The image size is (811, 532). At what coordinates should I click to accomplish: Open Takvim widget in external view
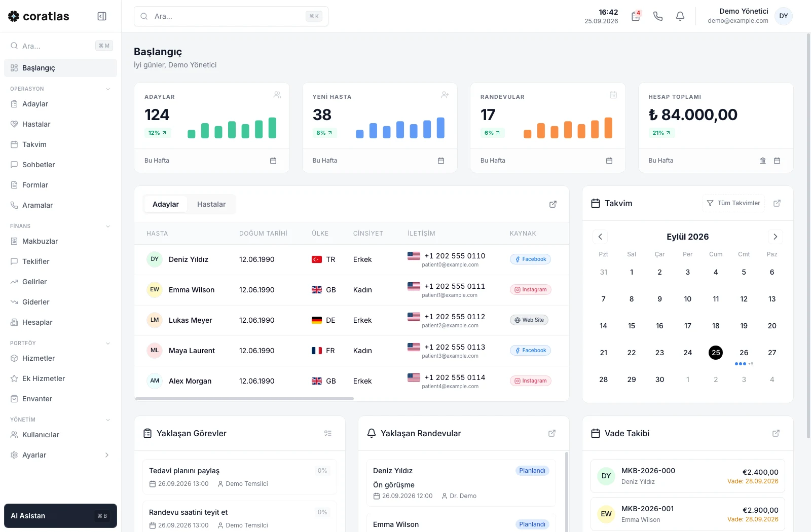(x=777, y=203)
